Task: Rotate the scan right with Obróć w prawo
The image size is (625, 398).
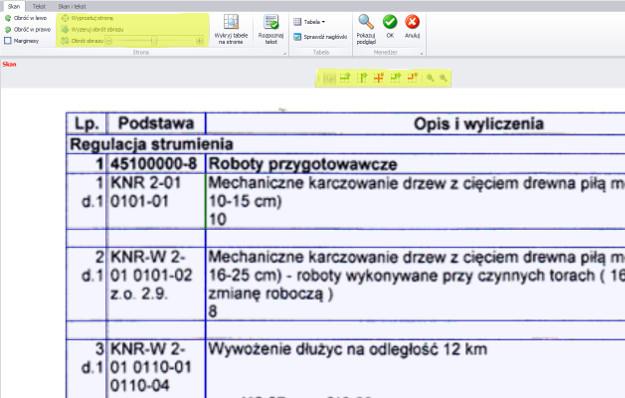Action: pyautogui.click(x=28, y=29)
